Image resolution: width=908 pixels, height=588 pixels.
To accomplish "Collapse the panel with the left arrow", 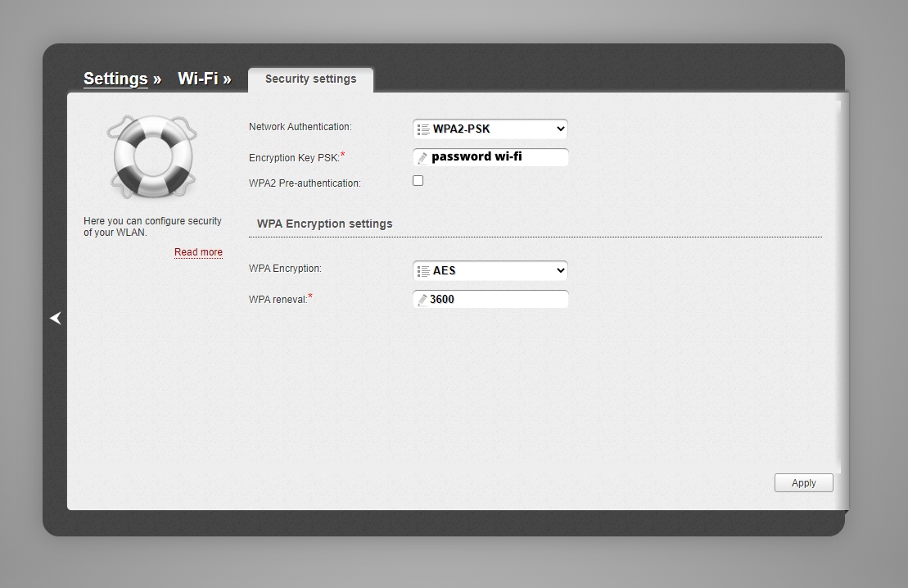I will click(x=56, y=318).
